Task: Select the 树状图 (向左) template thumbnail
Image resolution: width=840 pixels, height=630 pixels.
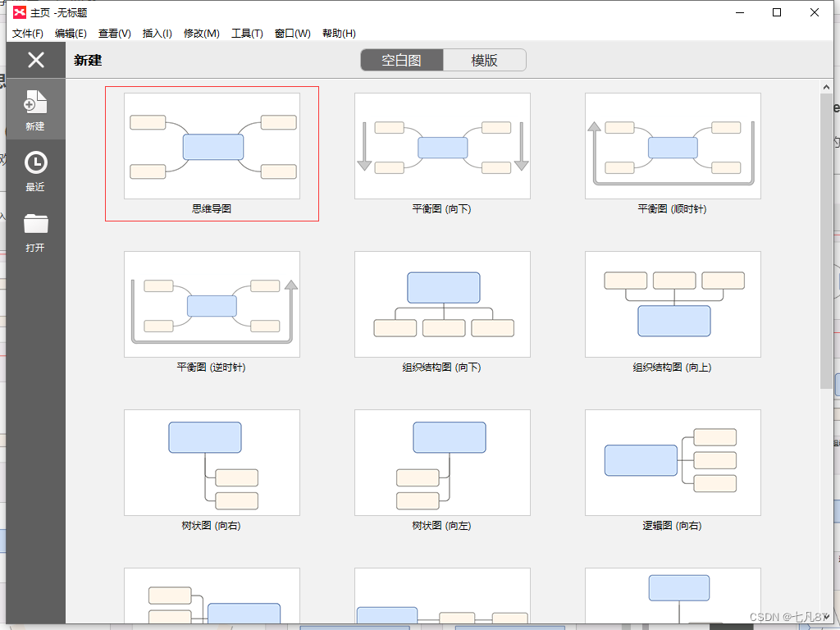Action: click(x=442, y=463)
